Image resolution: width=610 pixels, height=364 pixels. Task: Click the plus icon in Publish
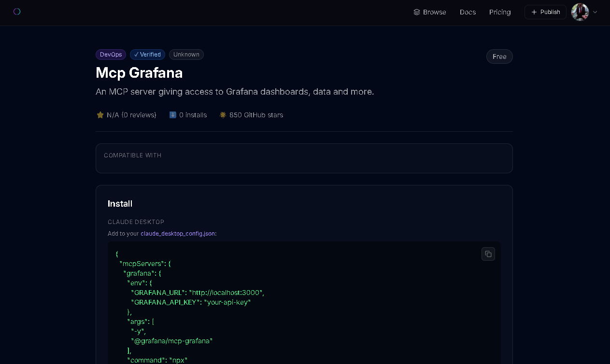(x=534, y=12)
